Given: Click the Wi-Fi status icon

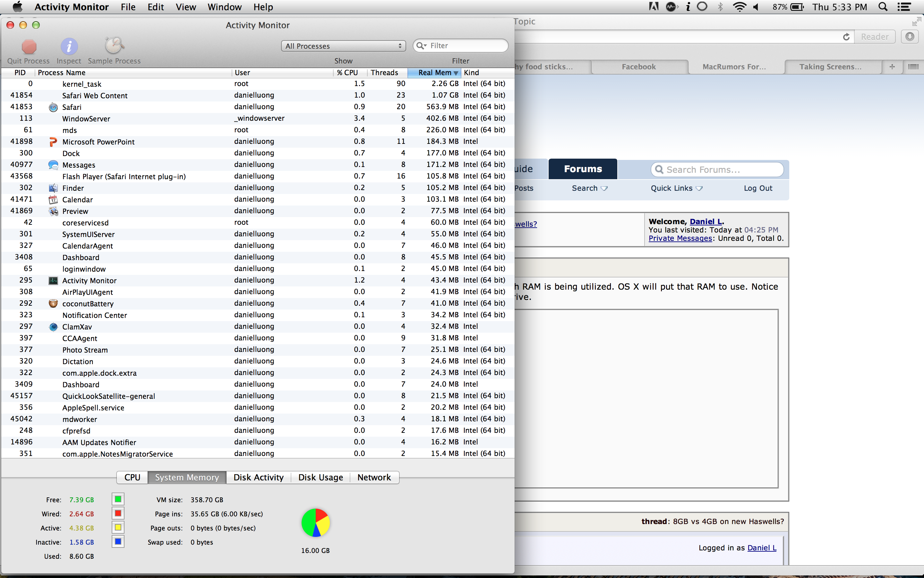Looking at the screenshot, I should (x=740, y=7).
